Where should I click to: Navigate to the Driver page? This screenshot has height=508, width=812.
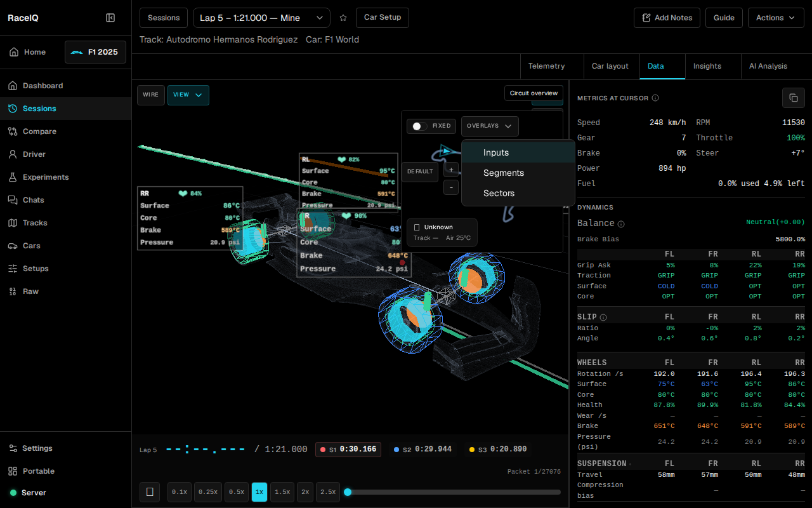point(66,154)
